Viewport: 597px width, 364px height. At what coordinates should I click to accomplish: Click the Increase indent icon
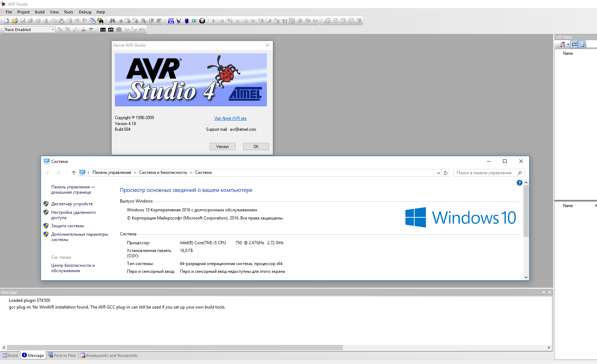pyautogui.click(x=151, y=20)
